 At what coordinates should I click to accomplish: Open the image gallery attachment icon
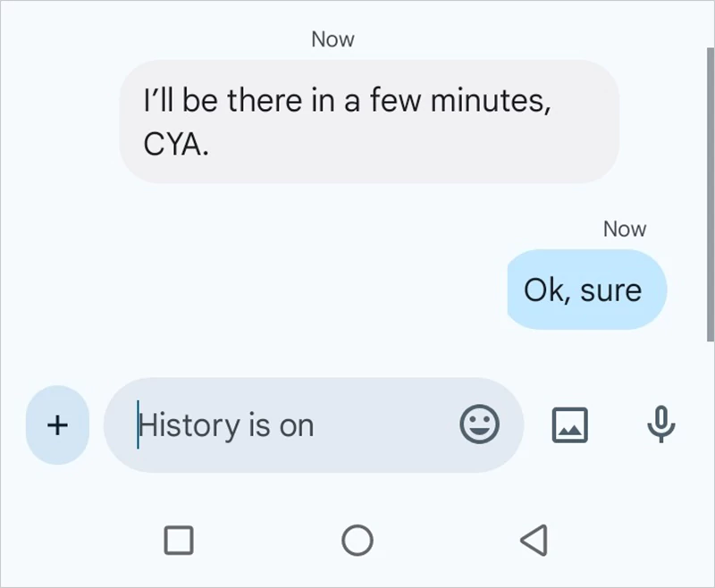[x=570, y=424]
